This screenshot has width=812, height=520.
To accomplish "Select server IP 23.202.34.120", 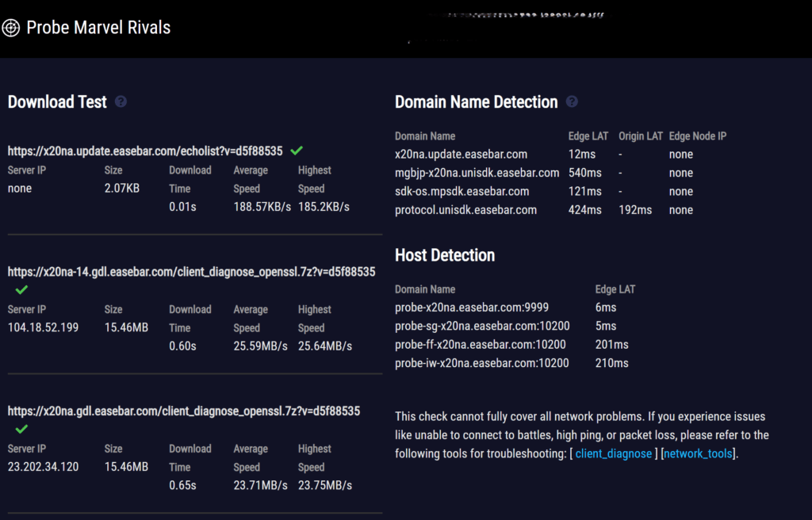I will (43, 467).
